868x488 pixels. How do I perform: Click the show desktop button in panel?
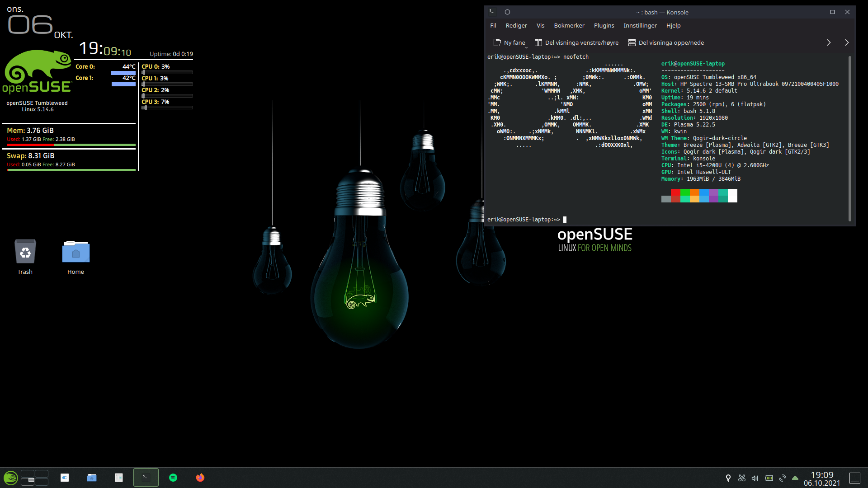coord(855,478)
